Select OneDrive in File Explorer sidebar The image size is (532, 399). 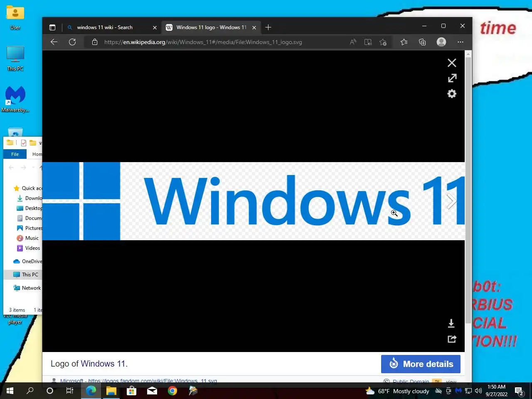(27, 261)
